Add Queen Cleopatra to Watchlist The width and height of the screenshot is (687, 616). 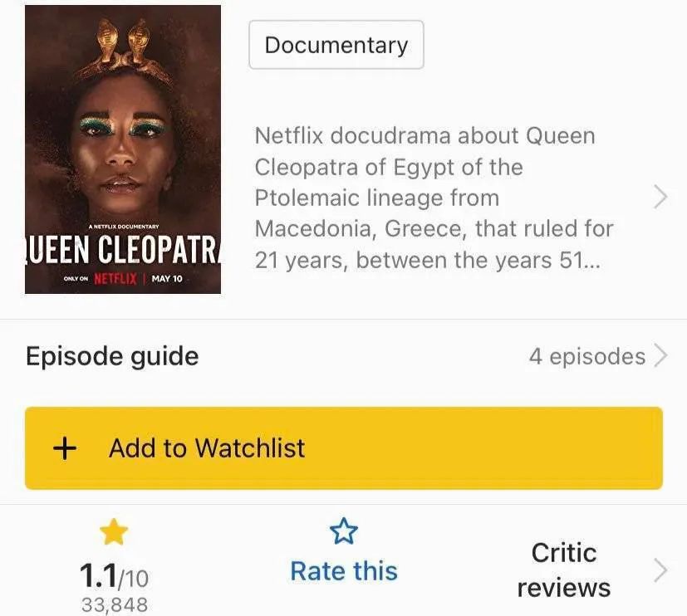(x=344, y=447)
